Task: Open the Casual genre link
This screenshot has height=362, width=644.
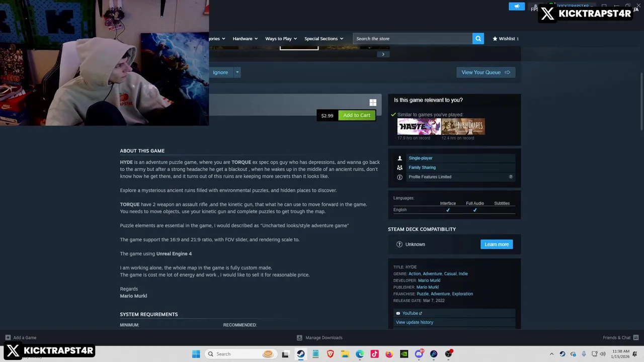Action: (450, 274)
